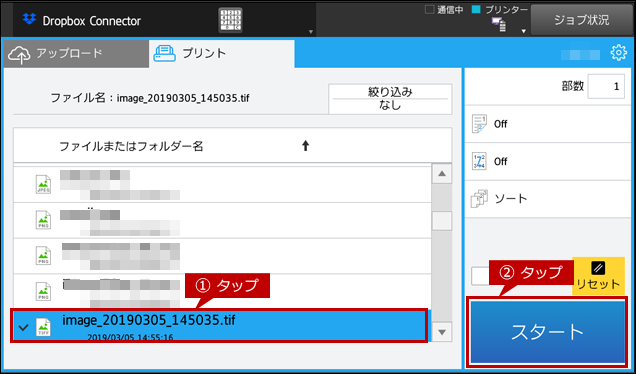This screenshot has width=636, height=374.
Task: Toggle the プリンター indicator box
Action: 476,9
